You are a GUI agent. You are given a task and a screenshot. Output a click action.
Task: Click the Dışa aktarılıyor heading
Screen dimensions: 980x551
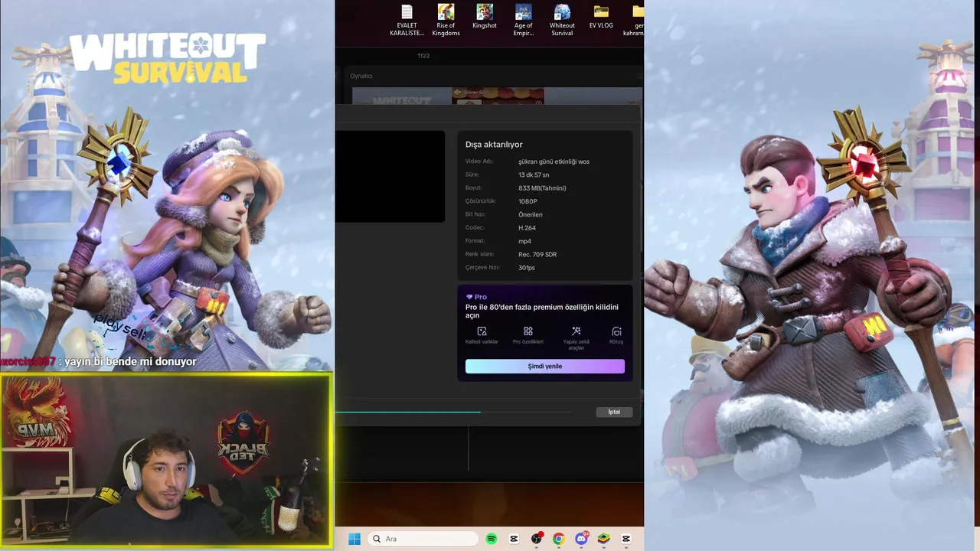494,145
